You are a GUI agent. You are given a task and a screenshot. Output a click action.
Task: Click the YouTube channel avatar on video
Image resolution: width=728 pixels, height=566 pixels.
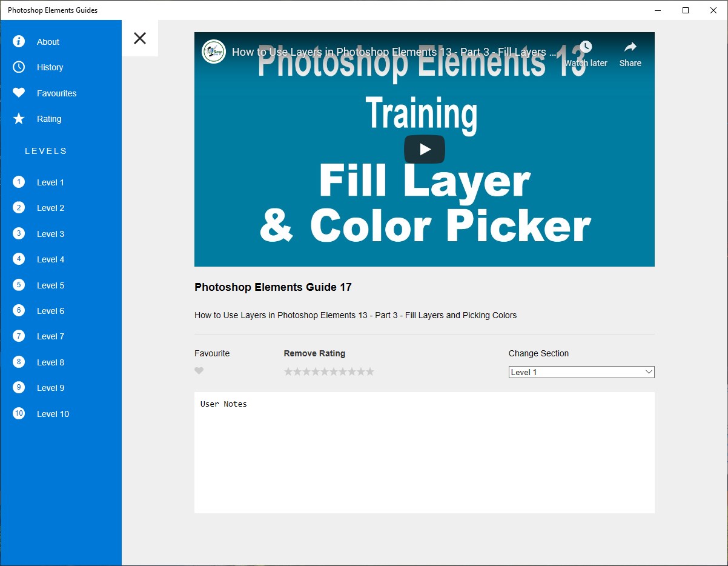[x=214, y=52]
